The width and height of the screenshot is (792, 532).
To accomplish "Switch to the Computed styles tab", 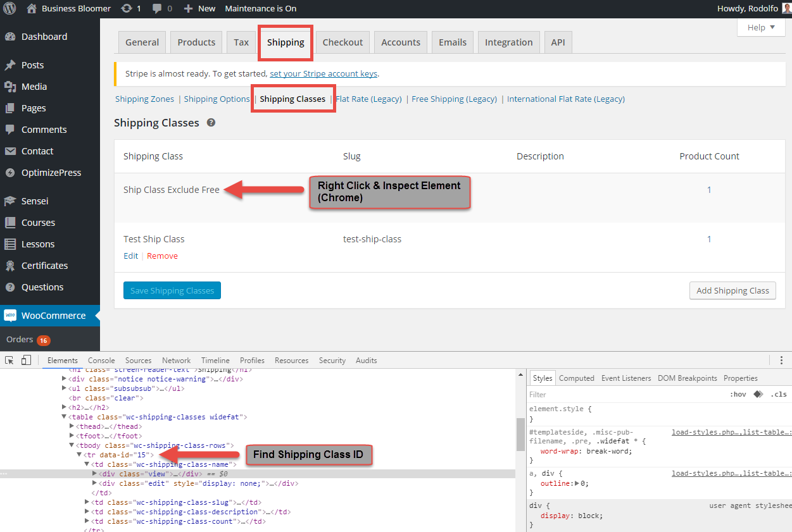I will click(577, 378).
